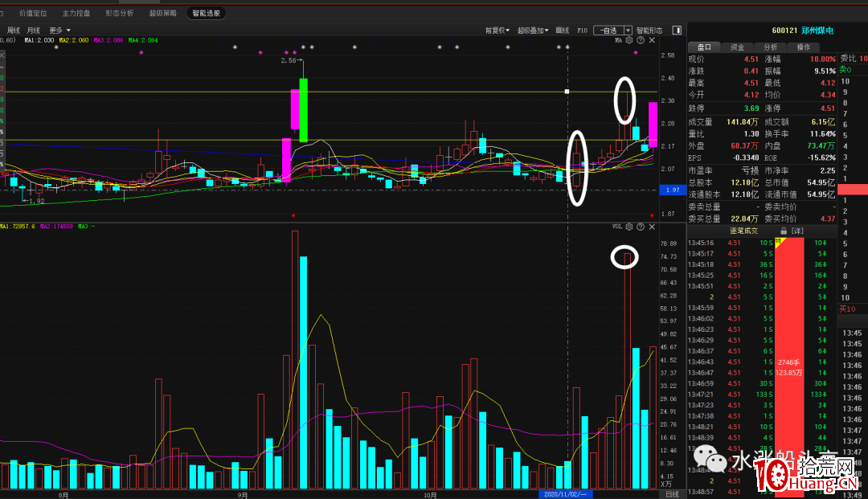Open MA indicator settings gear icon
Image resolution: width=868 pixels, height=499 pixels.
(x=629, y=40)
